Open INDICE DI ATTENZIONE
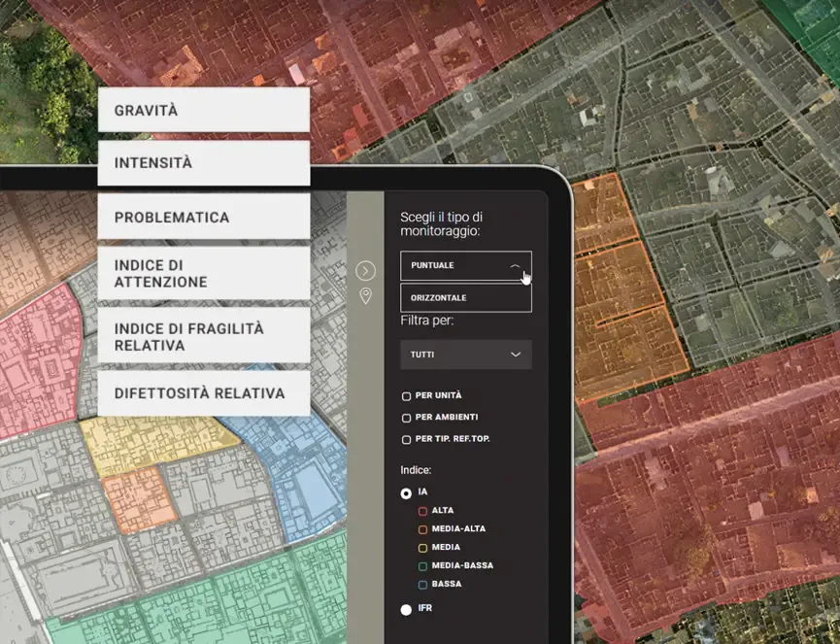The image size is (840, 644). pyautogui.click(x=204, y=273)
